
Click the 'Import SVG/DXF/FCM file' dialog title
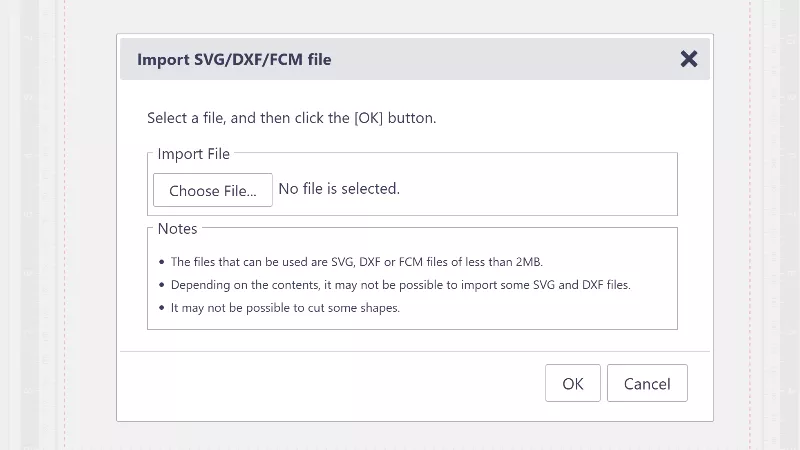[x=234, y=59]
